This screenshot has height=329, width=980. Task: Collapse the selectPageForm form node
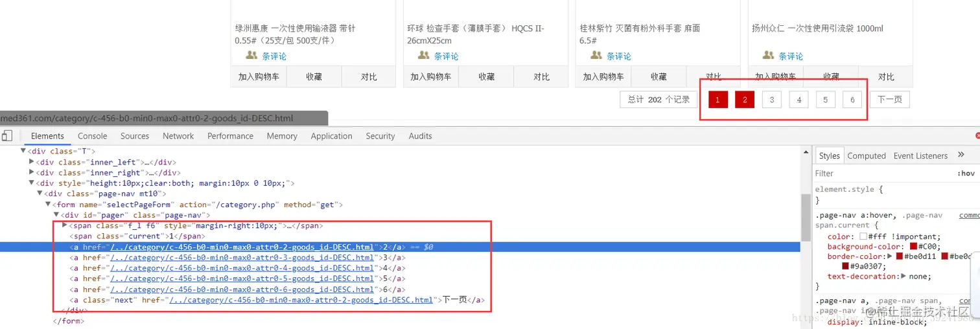coord(48,204)
